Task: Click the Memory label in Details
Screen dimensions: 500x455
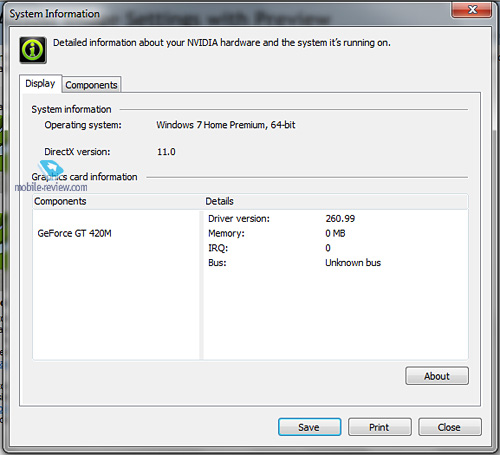Action: (226, 233)
